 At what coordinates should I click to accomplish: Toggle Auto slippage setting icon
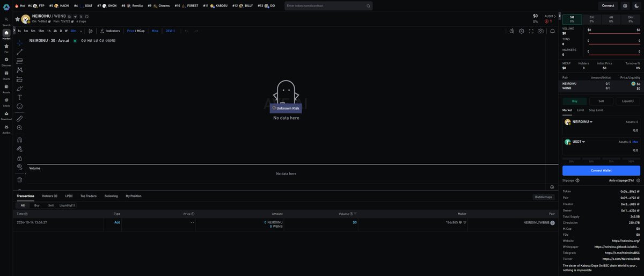[638, 180]
